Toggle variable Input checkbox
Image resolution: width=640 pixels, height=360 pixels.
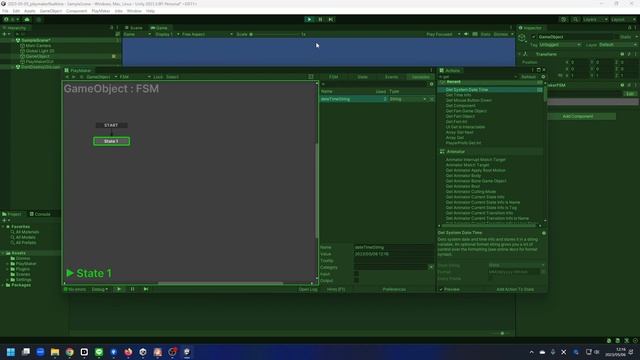tap(356, 274)
